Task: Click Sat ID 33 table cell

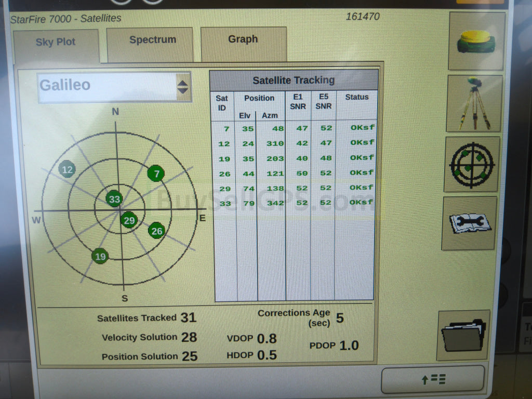Action: tap(225, 204)
